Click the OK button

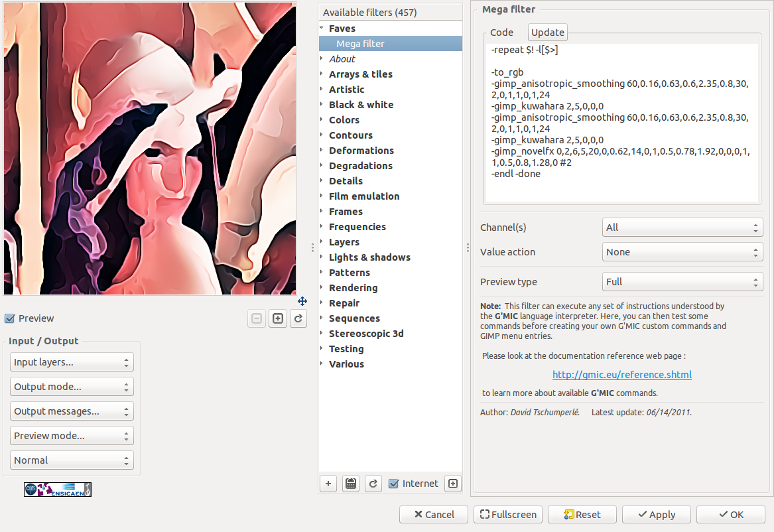(731, 514)
